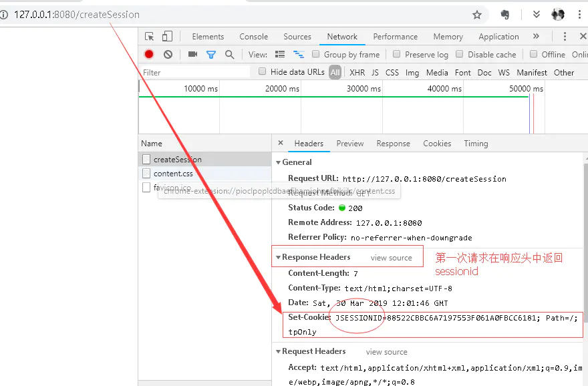Filter requests by XHR
The width and height of the screenshot is (588, 386).
357,73
